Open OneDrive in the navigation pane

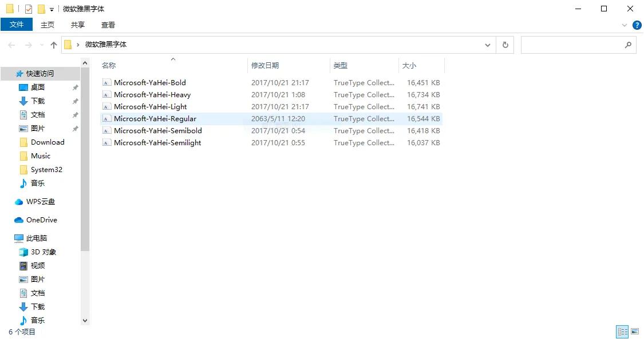(41, 220)
